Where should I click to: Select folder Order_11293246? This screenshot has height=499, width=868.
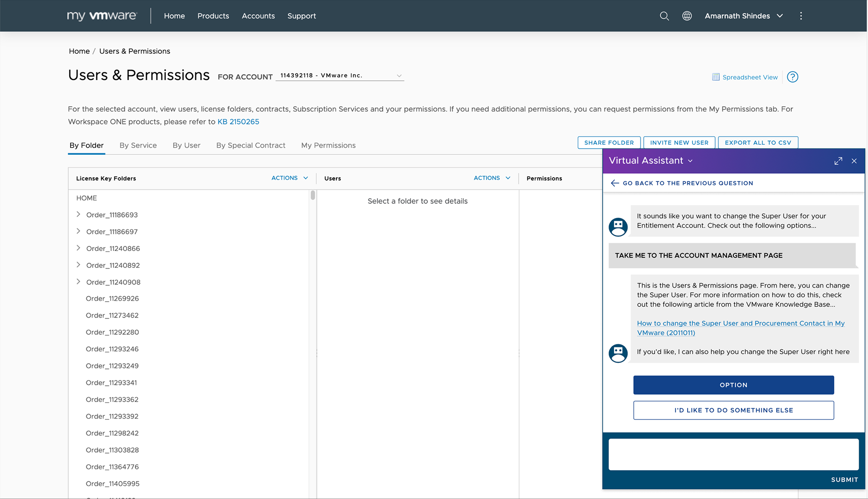pyautogui.click(x=112, y=349)
